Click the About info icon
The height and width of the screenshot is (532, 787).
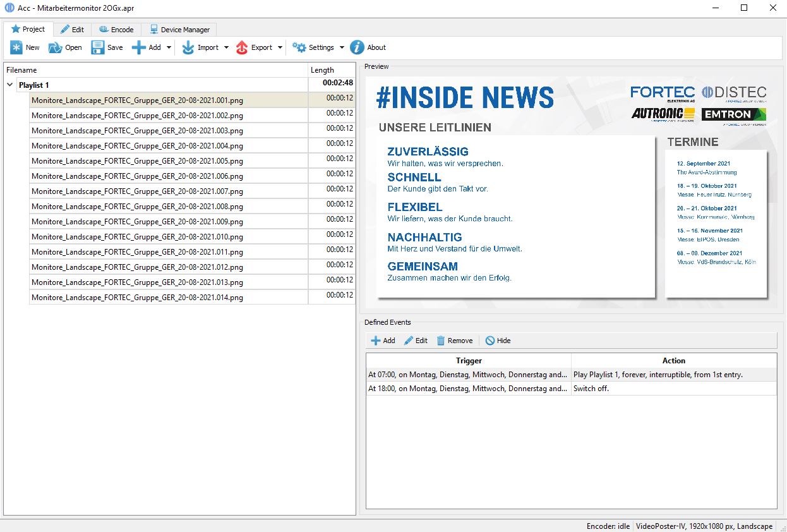357,47
